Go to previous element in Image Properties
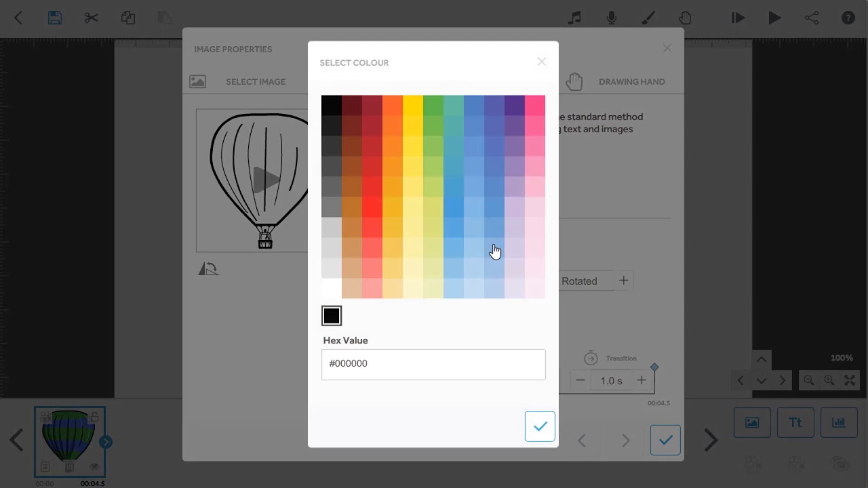The width and height of the screenshot is (868, 488). click(582, 441)
